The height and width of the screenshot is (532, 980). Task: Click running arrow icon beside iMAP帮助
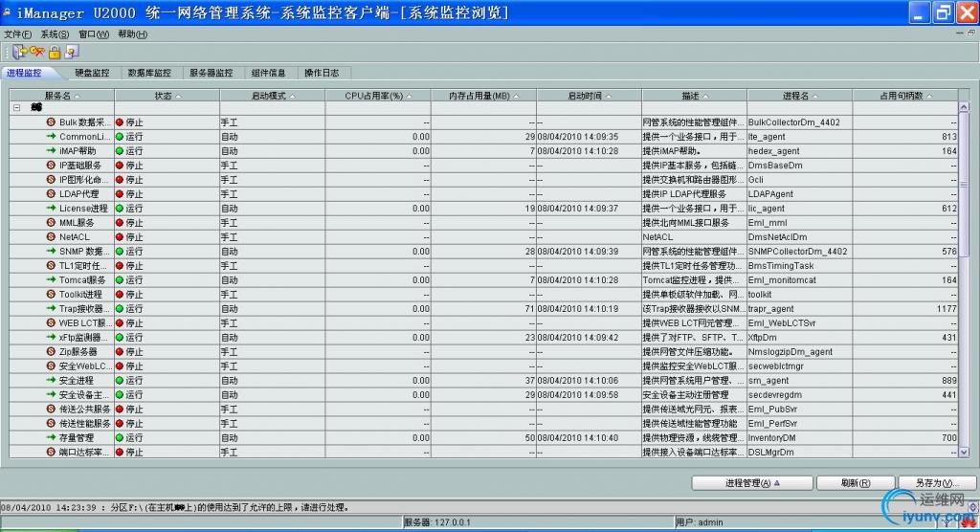coord(52,150)
